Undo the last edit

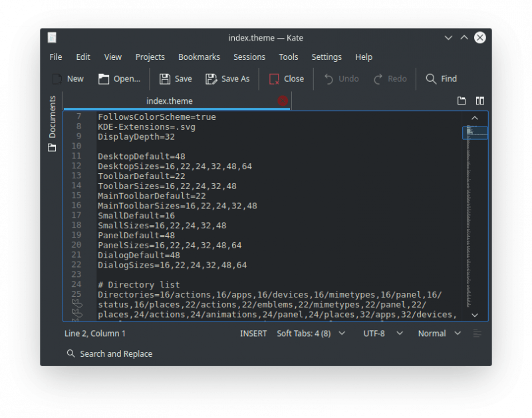coord(340,79)
